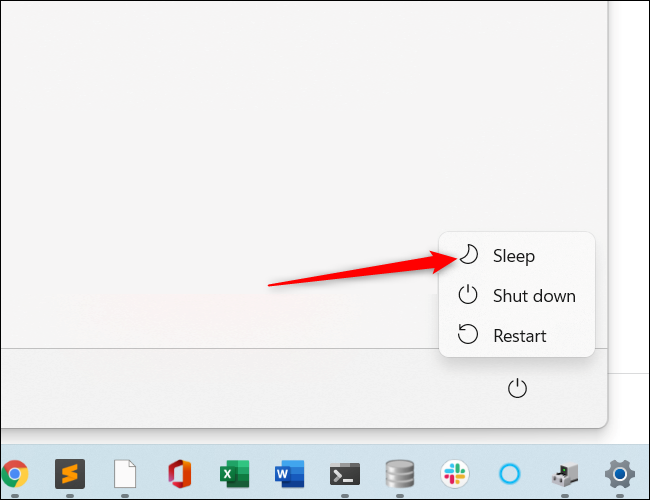Open the database cylinder app on taskbar

pyautogui.click(x=400, y=473)
